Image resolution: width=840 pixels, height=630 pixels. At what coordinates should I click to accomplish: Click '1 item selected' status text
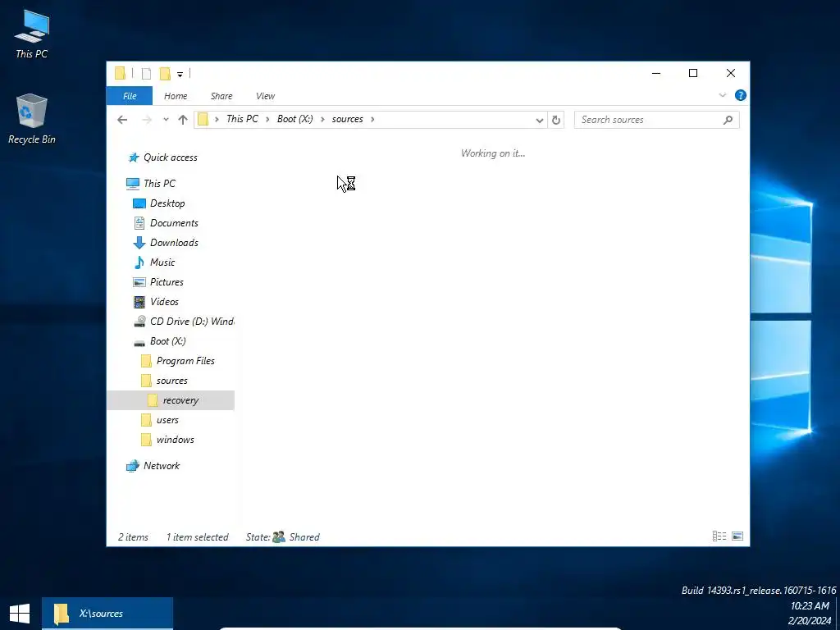197,536
